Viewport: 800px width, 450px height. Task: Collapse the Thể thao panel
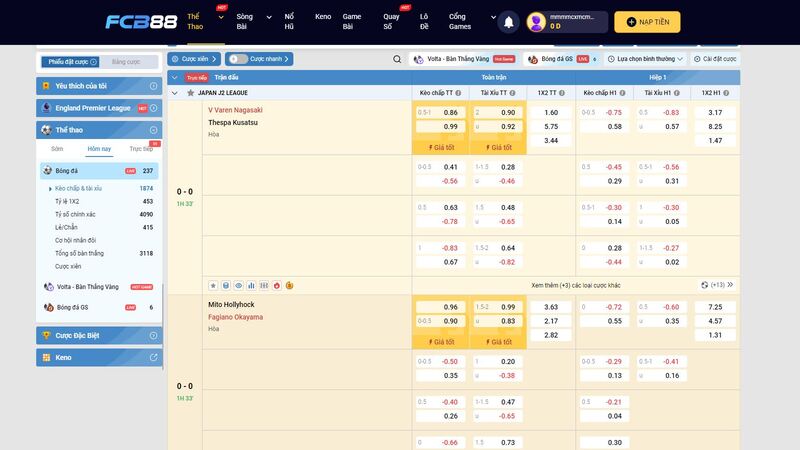coord(153,130)
